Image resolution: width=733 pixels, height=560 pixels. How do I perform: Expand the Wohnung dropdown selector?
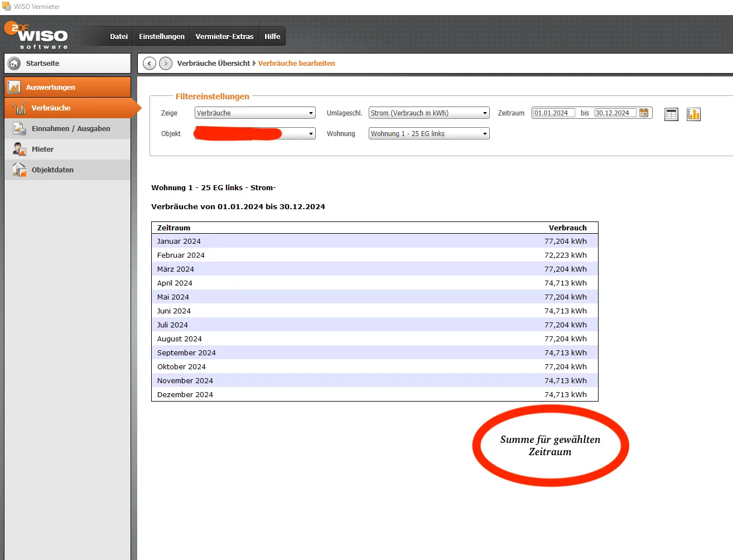tap(485, 134)
